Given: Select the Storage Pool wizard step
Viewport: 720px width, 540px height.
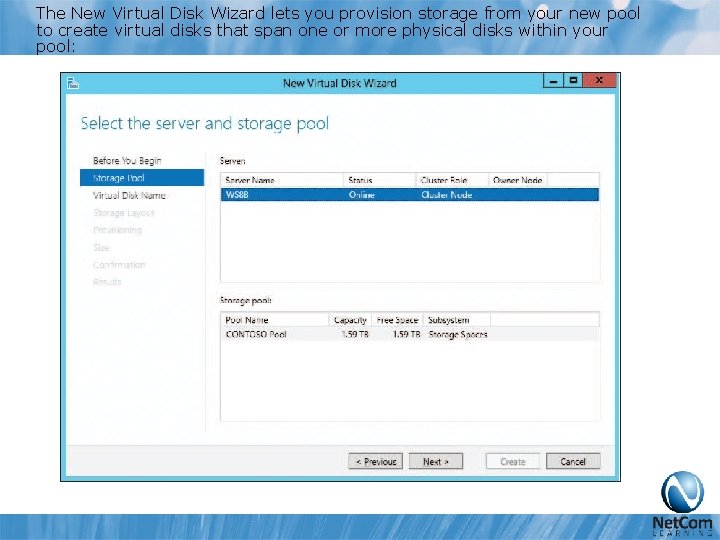Looking at the screenshot, I should [142, 178].
